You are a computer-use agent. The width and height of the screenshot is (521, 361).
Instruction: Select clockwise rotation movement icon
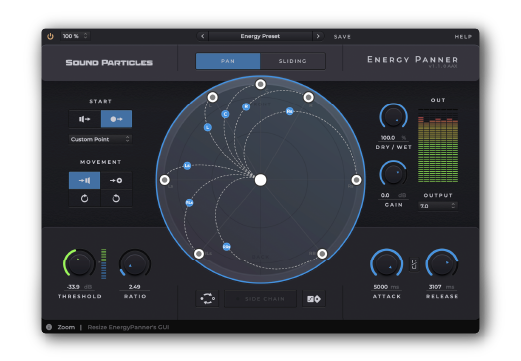[x=84, y=199]
